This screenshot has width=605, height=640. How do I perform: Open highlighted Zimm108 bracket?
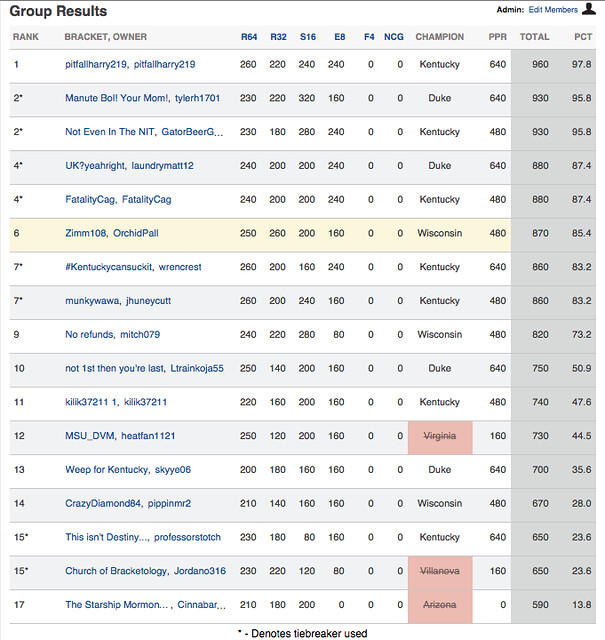pyautogui.click(x=86, y=233)
